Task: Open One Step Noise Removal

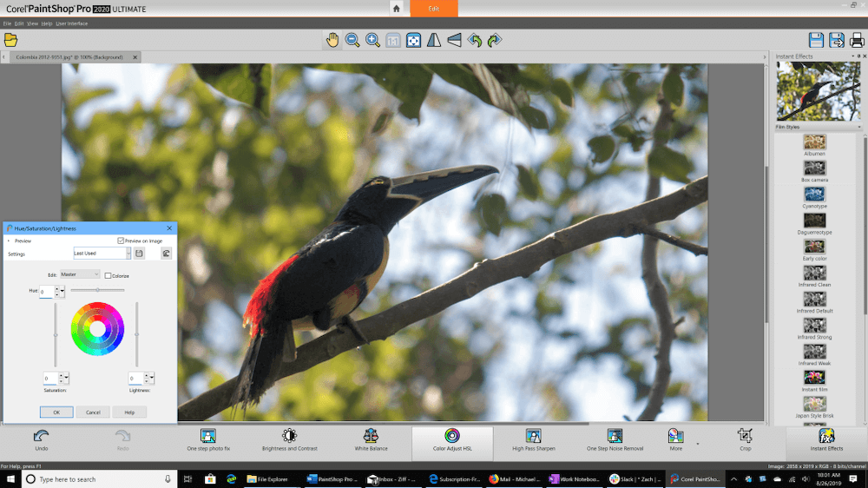Action: tap(615, 439)
